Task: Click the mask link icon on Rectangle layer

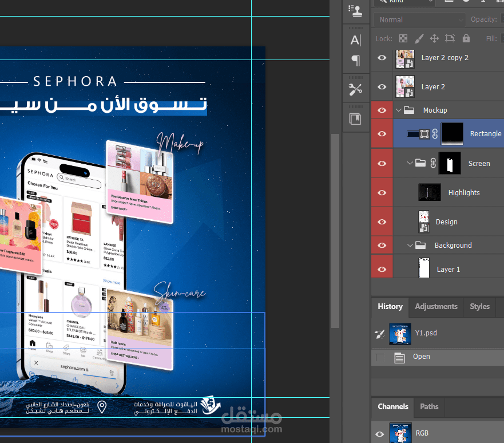Action: (x=435, y=134)
